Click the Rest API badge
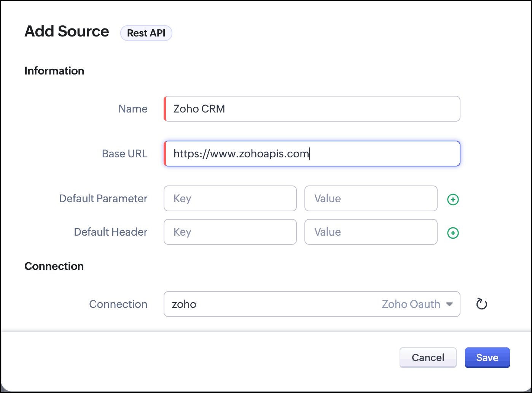The image size is (532, 393). coord(146,33)
